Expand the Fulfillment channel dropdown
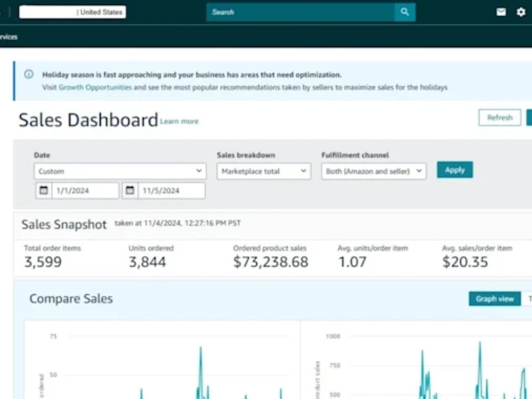 (x=374, y=171)
